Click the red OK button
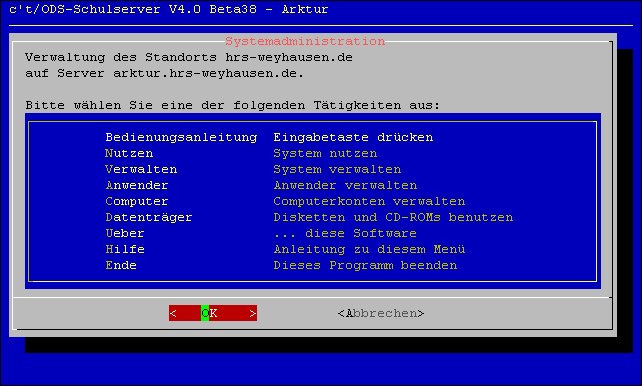The height and width of the screenshot is (386, 642). click(213, 313)
